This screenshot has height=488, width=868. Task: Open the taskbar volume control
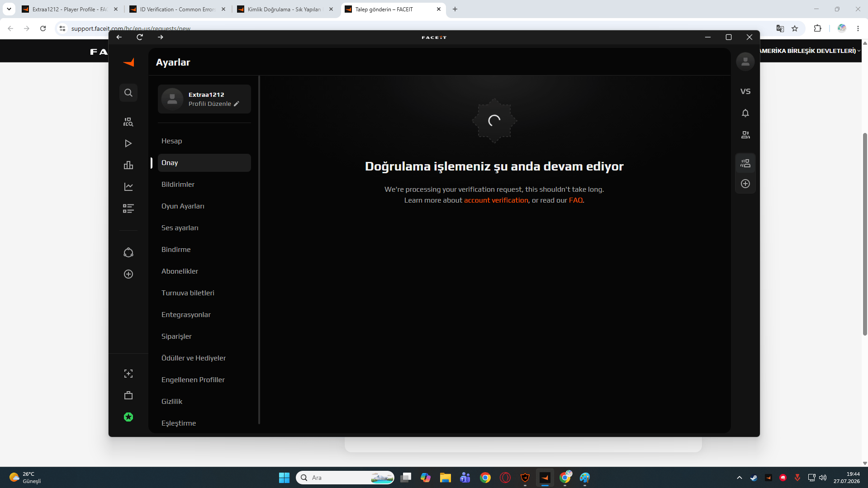823,478
